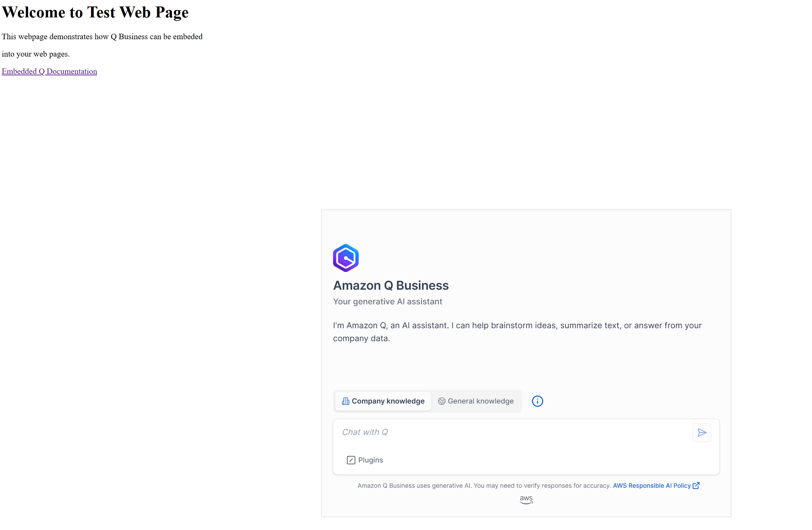
Task: Click the send message arrow icon
Action: coord(702,433)
